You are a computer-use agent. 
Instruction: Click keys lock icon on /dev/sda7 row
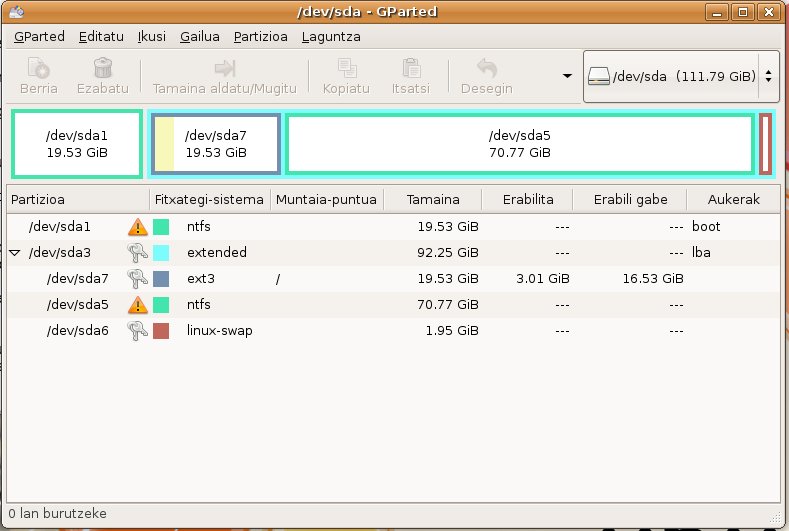(x=137, y=279)
